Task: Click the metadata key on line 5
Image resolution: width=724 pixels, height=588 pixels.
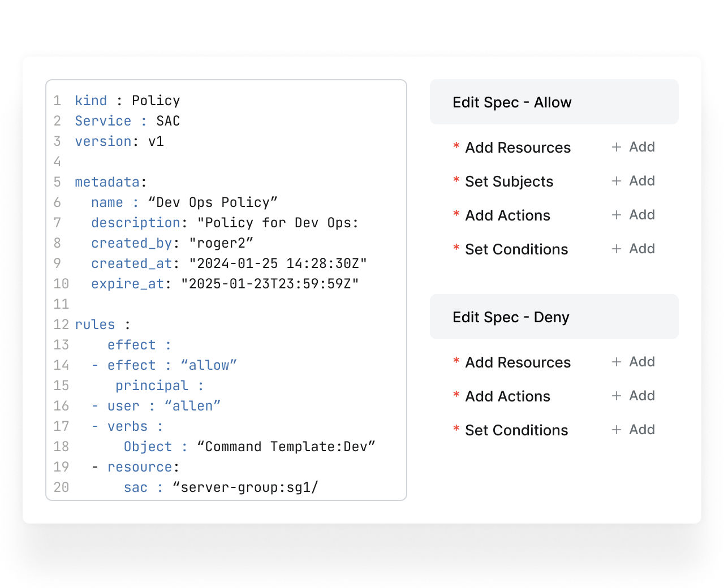Action: click(x=107, y=182)
